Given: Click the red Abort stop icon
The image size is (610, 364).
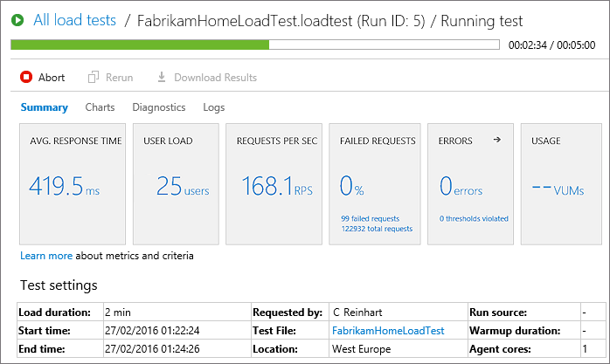Looking at the screenshot, I should pyautogui.click(x=26, y=78).
